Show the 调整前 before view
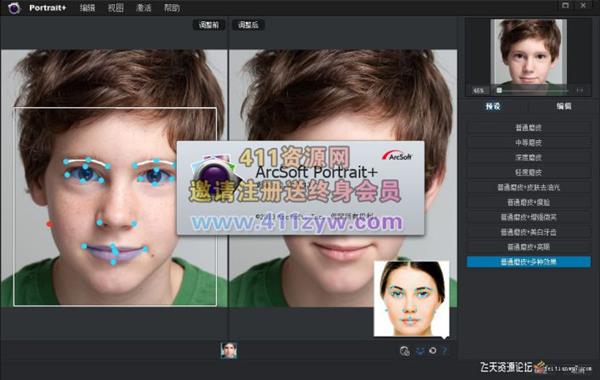This screenshot has width=600, height=380. (x=209, y=25)
